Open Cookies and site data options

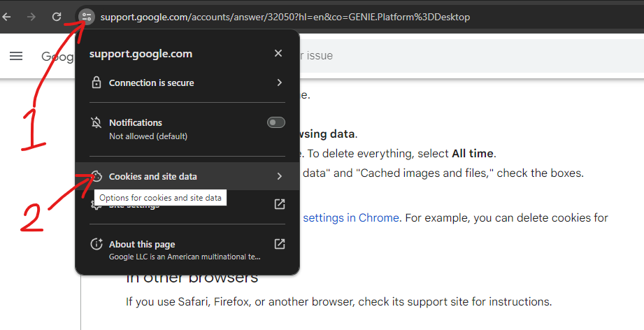(x=187, y=176)
